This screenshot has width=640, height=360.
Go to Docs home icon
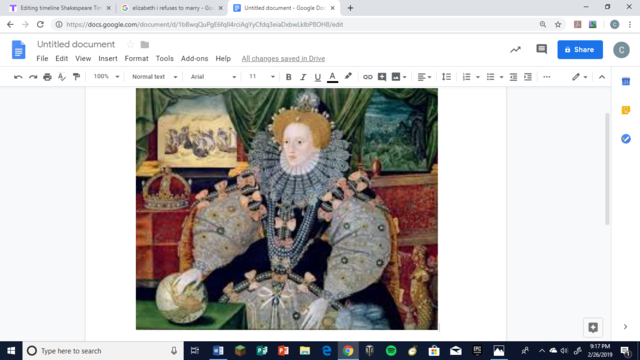coord(18,49)
